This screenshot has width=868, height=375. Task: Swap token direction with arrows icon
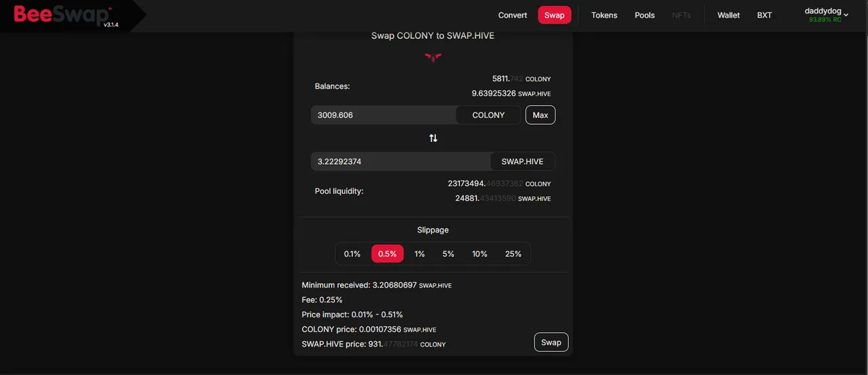433,138
